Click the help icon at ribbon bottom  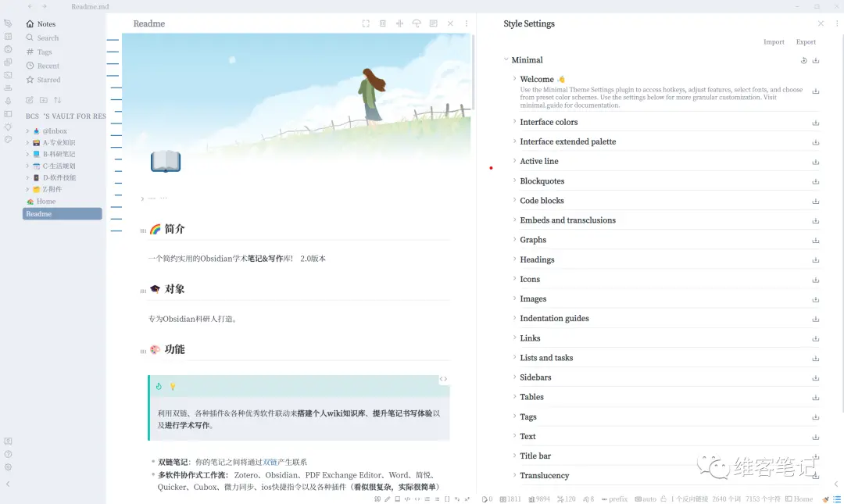[8, 455]
